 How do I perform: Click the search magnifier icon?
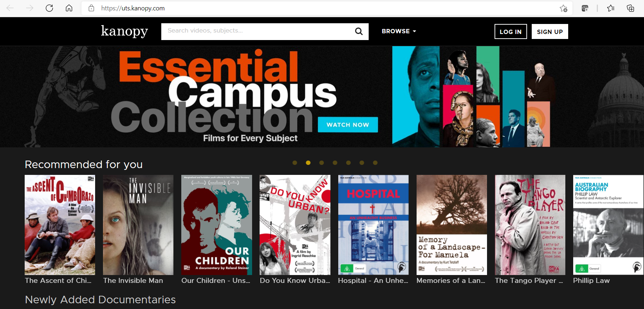359,31
